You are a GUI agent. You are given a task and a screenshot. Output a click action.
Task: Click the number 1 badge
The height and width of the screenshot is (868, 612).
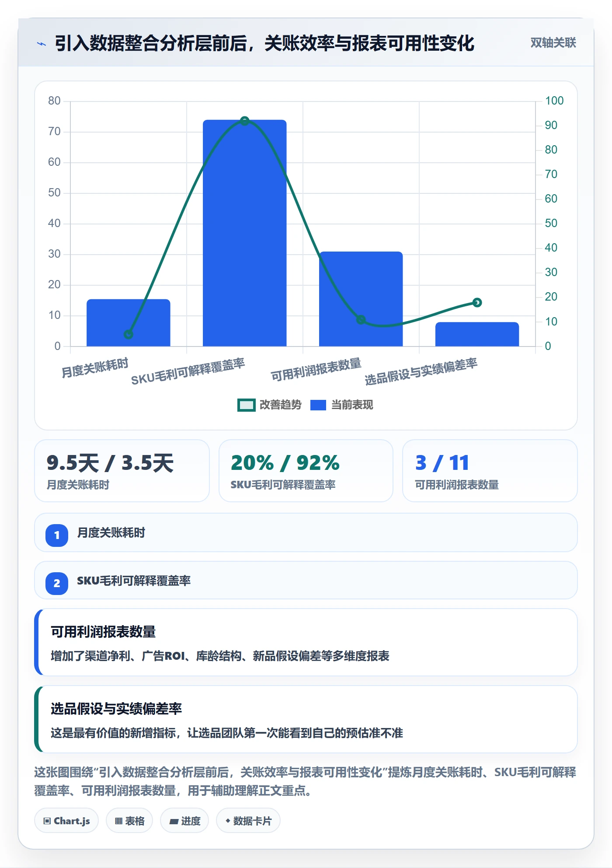tap(57, 535)
